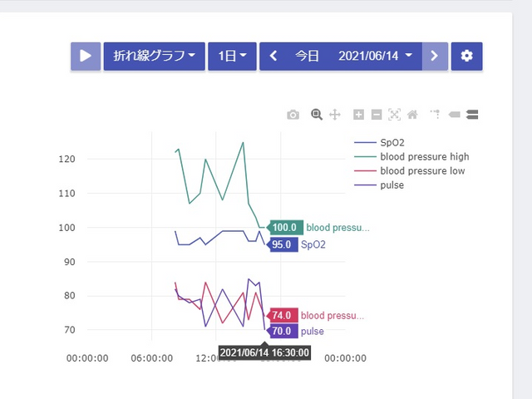Enable show closest data on hover
Viewport: 532px width, 399px height.
pos(454,115)
